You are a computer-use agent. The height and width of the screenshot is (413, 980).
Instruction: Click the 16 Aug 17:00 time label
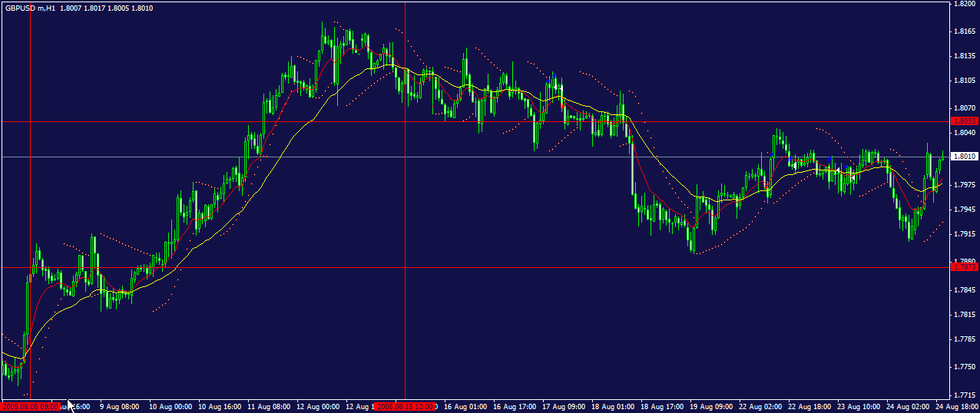pos(515,405)
